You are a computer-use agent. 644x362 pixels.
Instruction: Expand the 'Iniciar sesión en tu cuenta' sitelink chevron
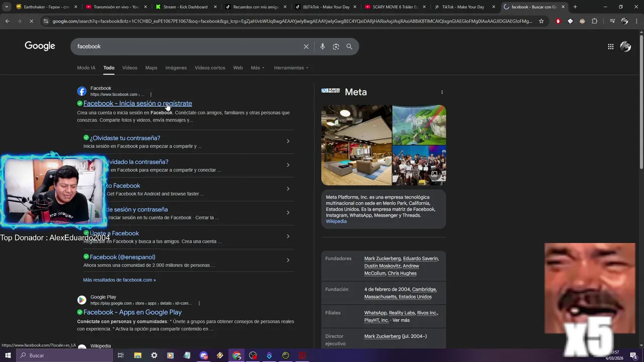[288, 213]
